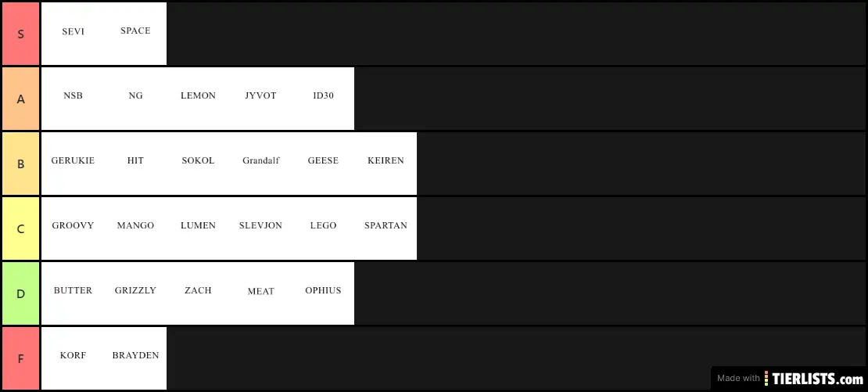Click the Grandalf tile
The image size is (868, 392).
coord(260,164)
